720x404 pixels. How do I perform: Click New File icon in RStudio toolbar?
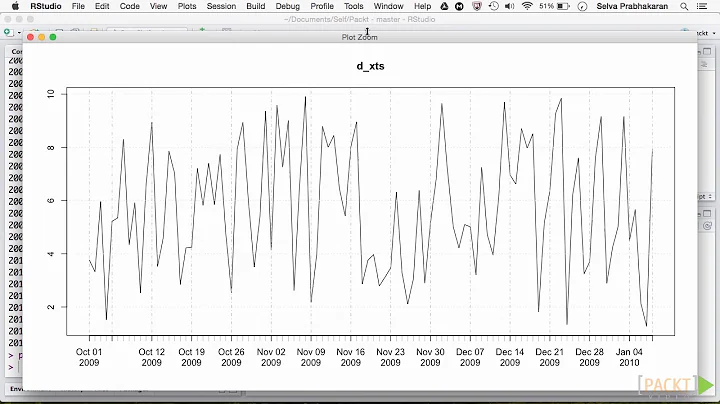tap(8, 32)
